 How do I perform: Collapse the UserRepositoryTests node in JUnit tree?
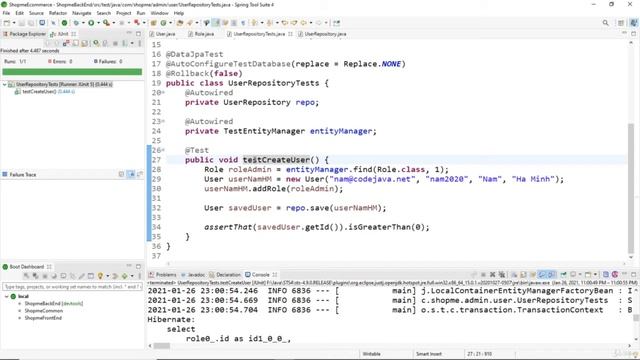[4, 84]
